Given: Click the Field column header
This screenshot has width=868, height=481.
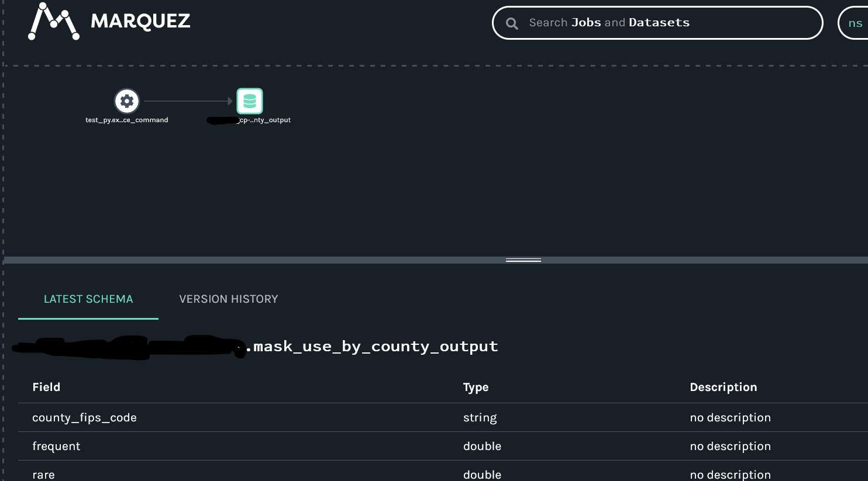Looking at the screenshot, I should coord(47,387).
